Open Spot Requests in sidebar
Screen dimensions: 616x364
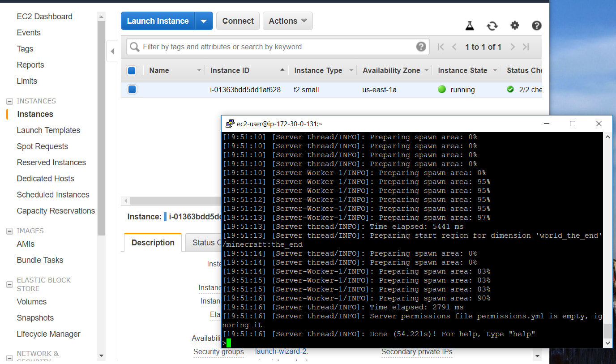coord(43,146)
